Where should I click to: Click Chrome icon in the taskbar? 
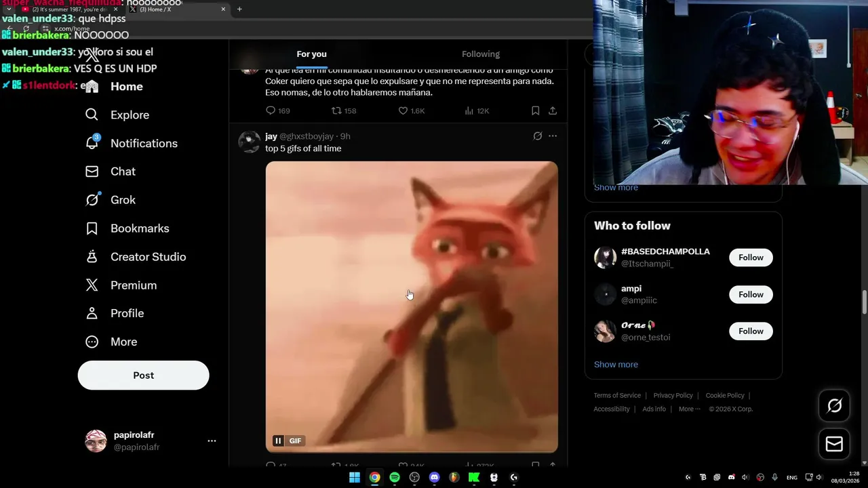(374, 477)
